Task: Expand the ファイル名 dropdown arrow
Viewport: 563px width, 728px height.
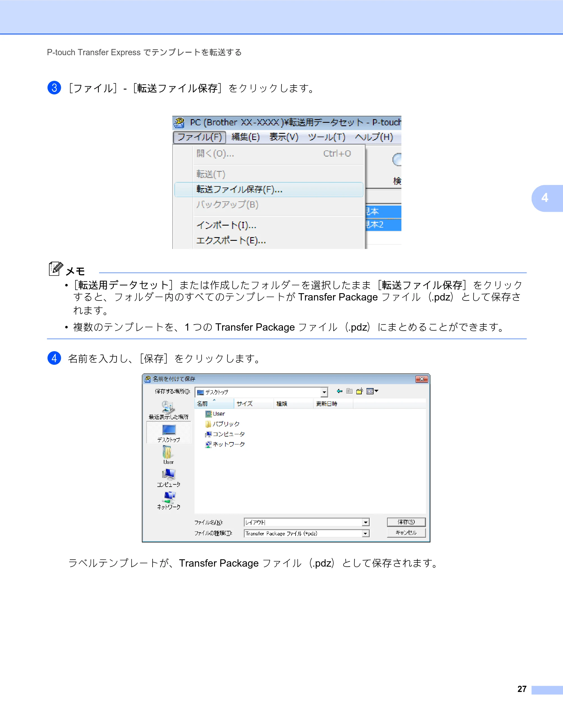Action: click(365, 522)
